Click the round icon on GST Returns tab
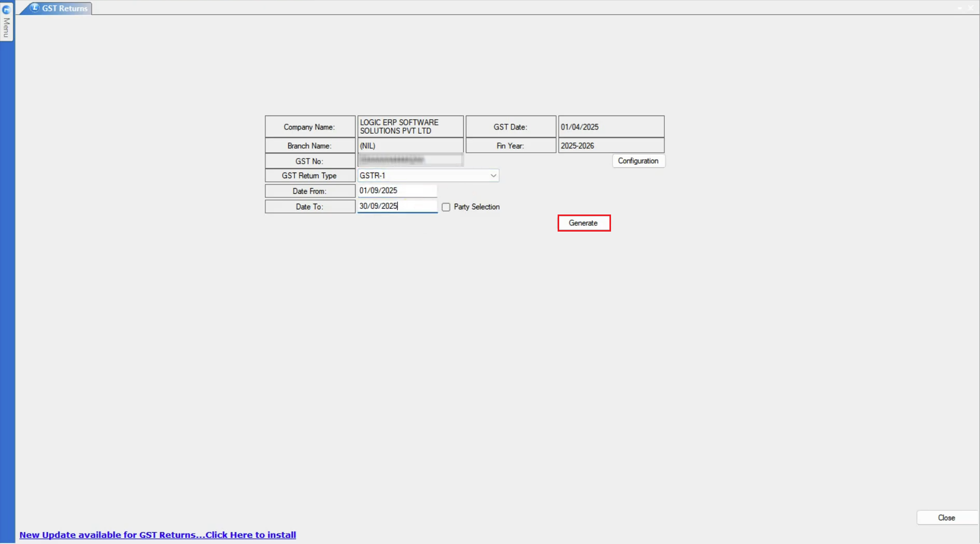 (35, 8)
